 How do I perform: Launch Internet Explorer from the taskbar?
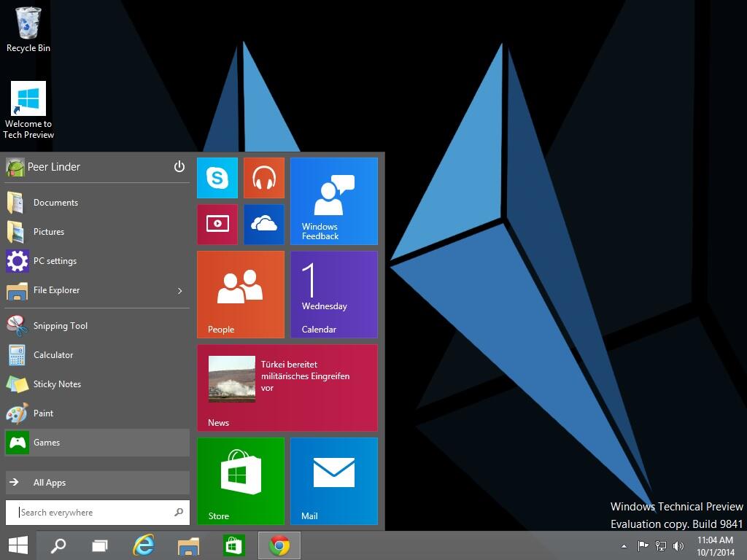[x=144, y=545]
